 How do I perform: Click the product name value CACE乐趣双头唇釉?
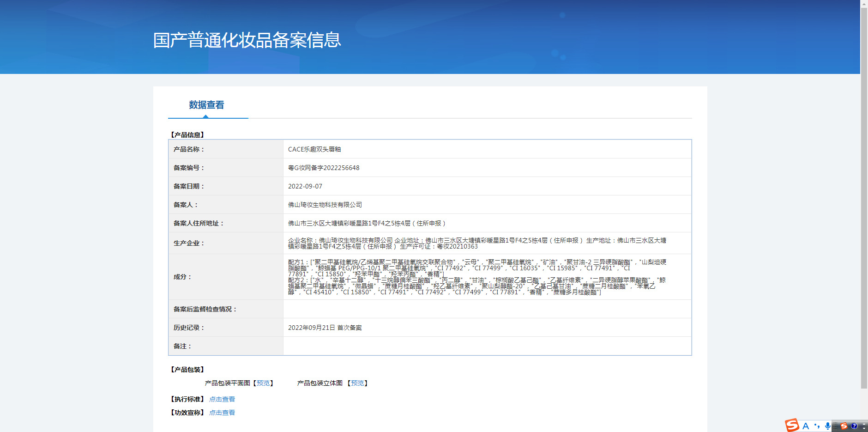[x=314, y=149]
